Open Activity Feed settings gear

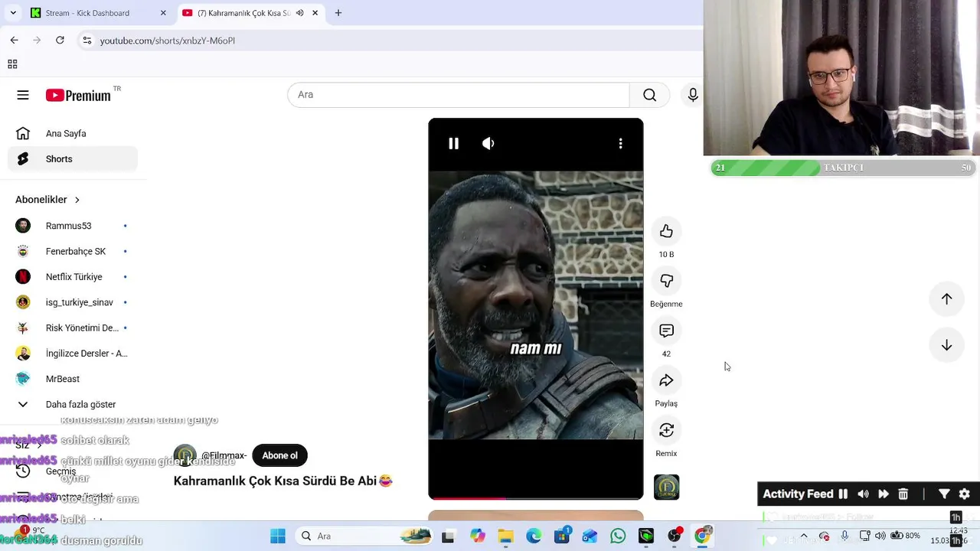(x=964, y=494)
